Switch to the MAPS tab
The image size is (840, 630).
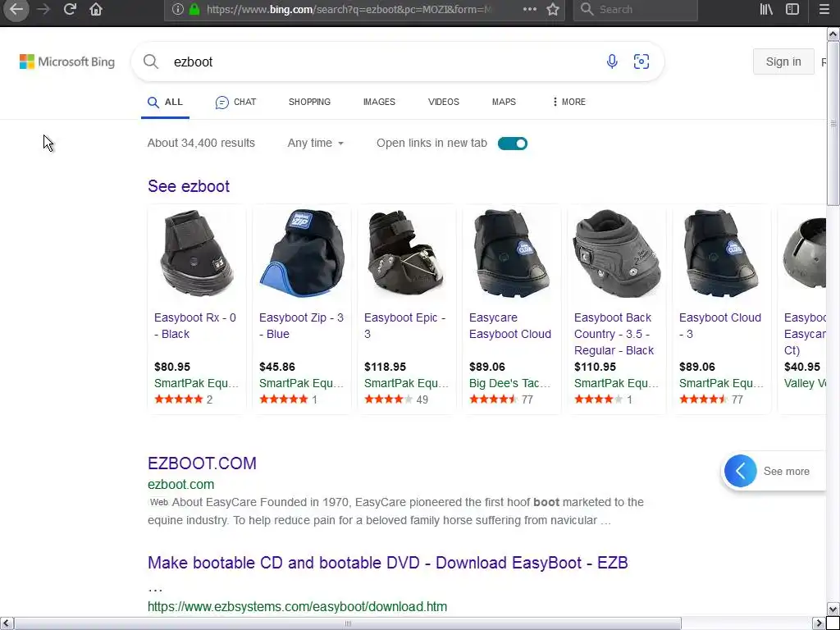504,102
